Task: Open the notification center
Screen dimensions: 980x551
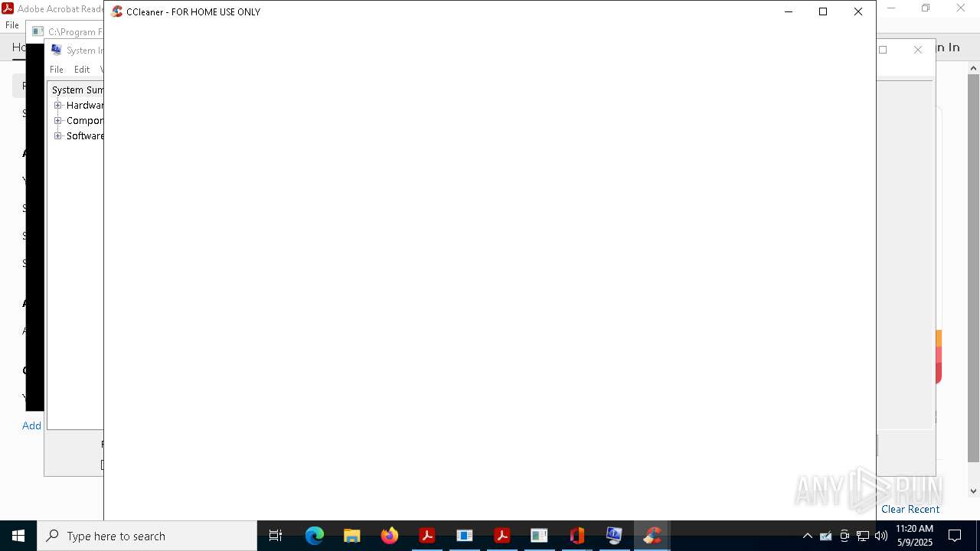Action: coord(955,536)
